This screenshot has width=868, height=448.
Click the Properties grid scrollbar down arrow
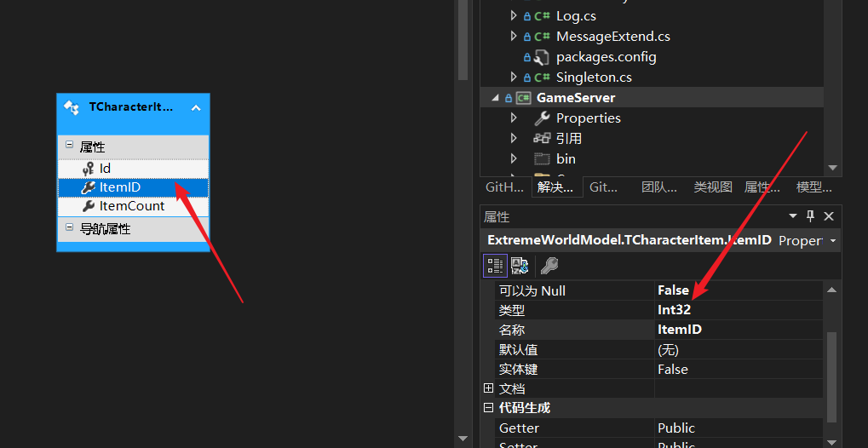click(x=831, y=438)
